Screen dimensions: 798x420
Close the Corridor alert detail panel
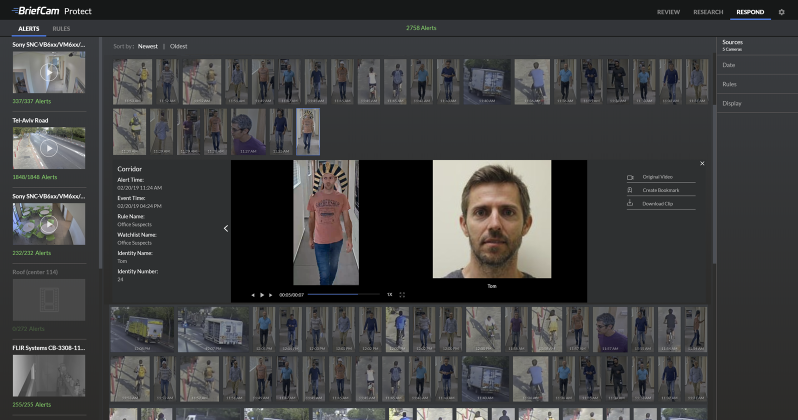coord(702,163)
